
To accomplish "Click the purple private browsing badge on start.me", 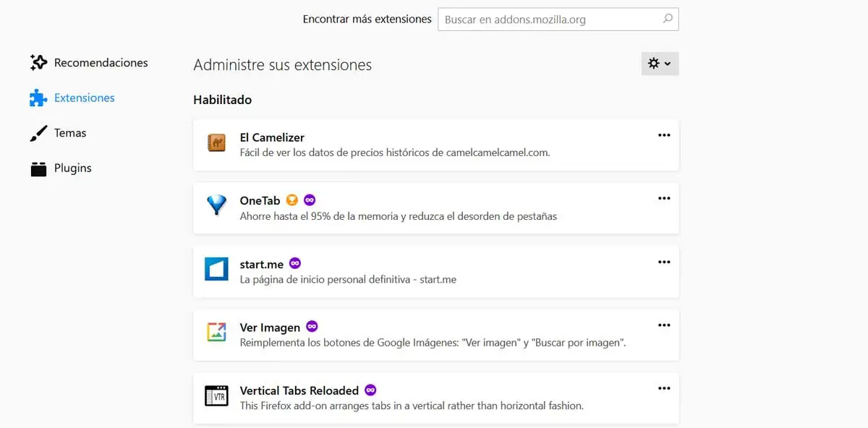I will (x=295, y=263).
